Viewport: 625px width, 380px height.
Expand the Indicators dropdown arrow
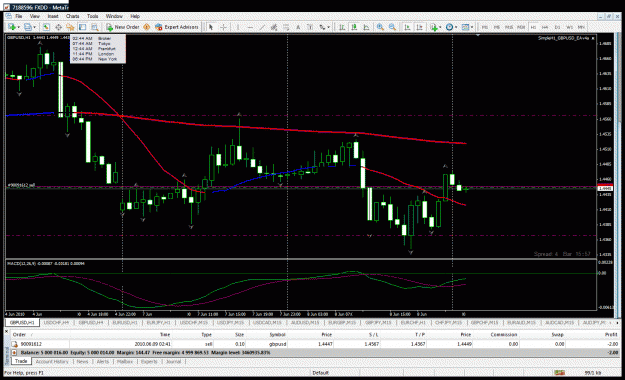pos(440,27)
